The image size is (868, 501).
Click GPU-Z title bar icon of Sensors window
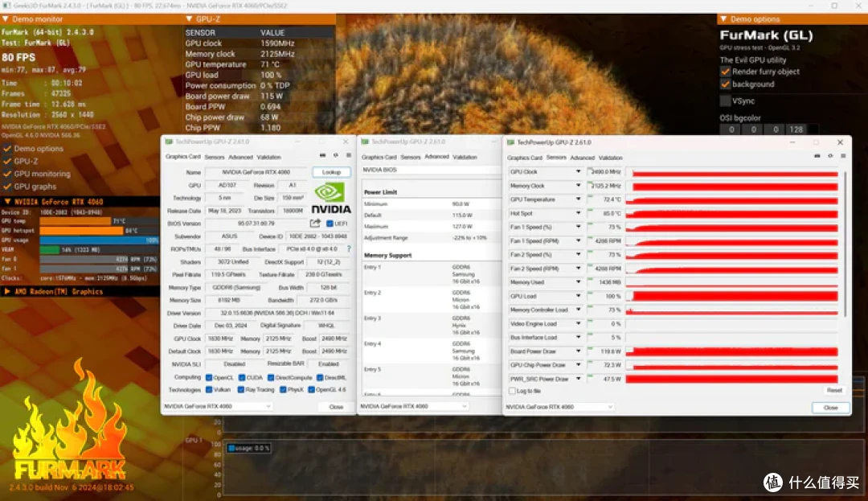510,142
